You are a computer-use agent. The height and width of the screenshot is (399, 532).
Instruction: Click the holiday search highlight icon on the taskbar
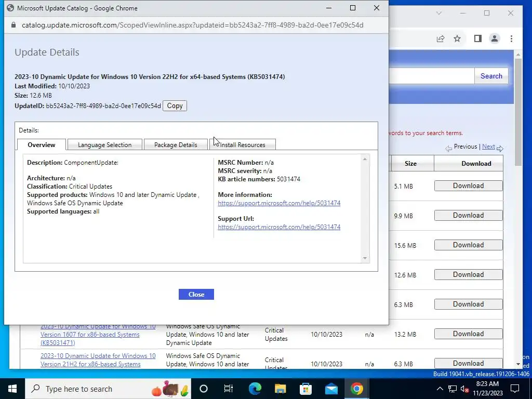coord(170,389)
